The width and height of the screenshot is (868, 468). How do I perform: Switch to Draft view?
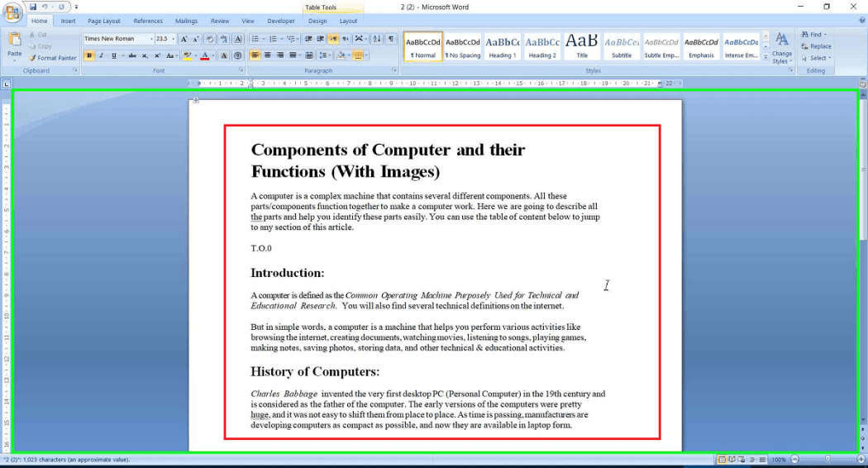point(762,460)
